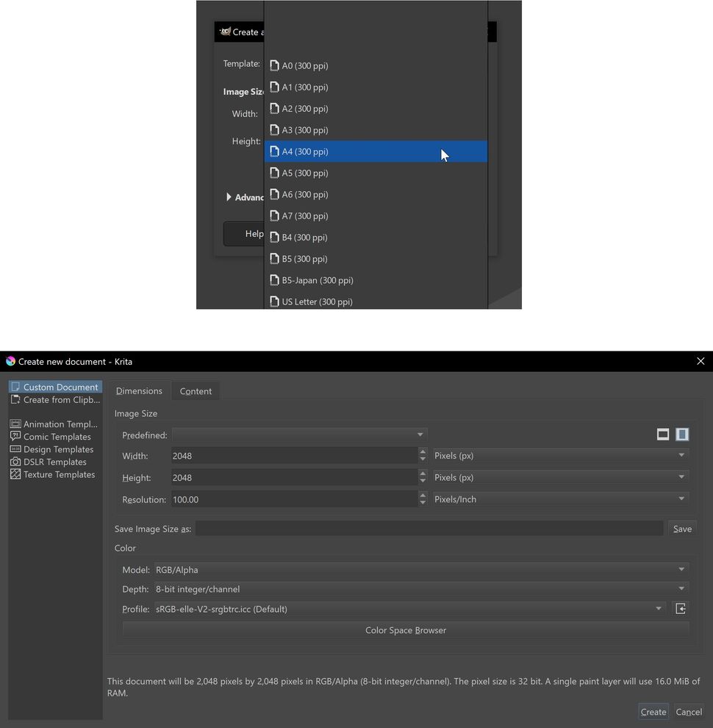This screenshot has width=713, height=728.
Task: Click the import color profile icon
Action: pos(681,608)
